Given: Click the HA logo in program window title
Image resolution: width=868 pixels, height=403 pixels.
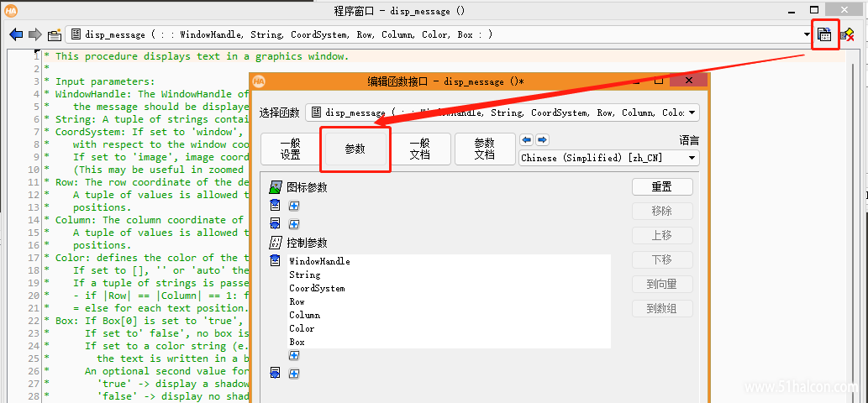Looking at the screenshot, I should tap(11, 11).
